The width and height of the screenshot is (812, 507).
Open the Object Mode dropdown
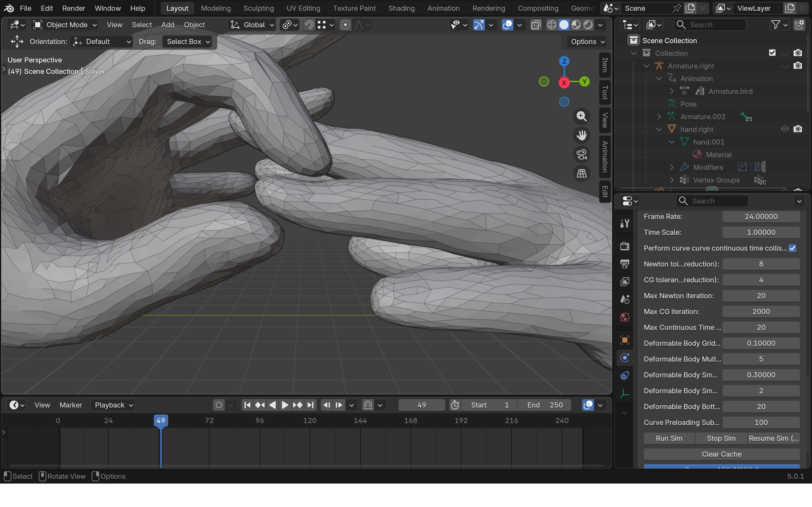click(65, 25)
